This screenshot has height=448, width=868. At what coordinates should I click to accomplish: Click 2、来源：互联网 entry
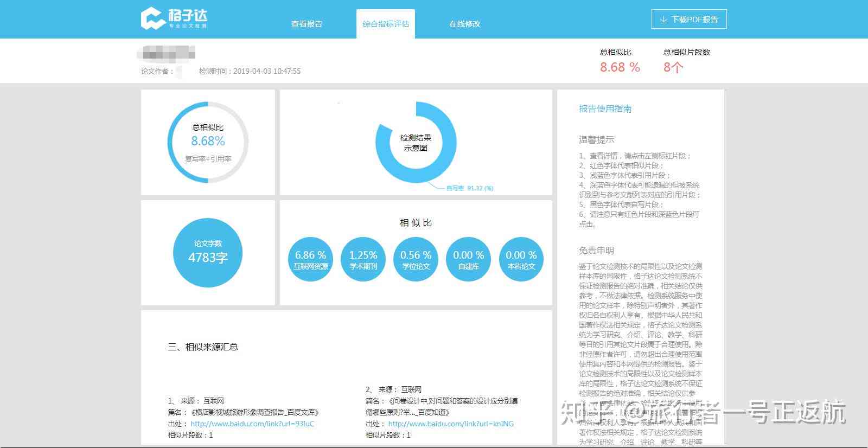click(x=393, y=389)
